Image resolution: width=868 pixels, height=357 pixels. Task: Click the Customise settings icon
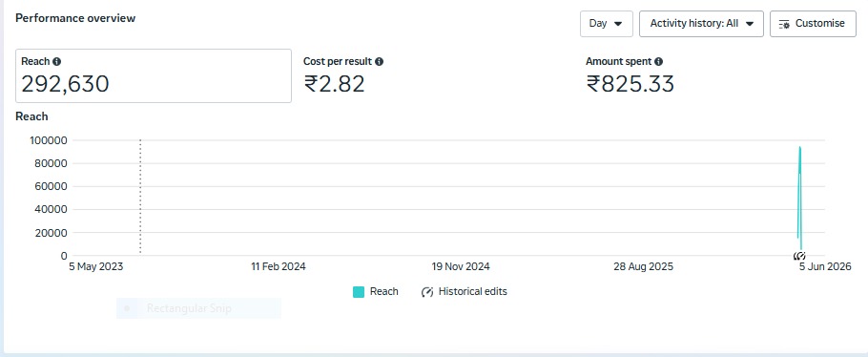click(784, 24)
